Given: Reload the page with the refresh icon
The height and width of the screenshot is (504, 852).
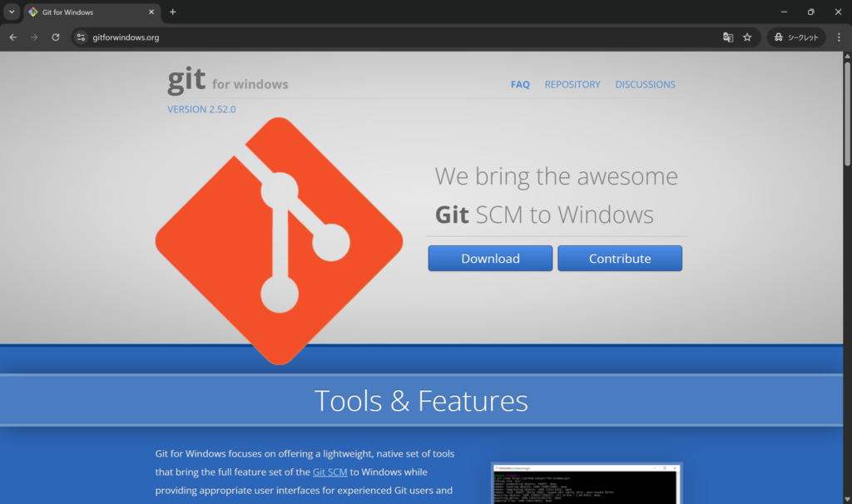Looking at the screenshot, I should (56, 37).
